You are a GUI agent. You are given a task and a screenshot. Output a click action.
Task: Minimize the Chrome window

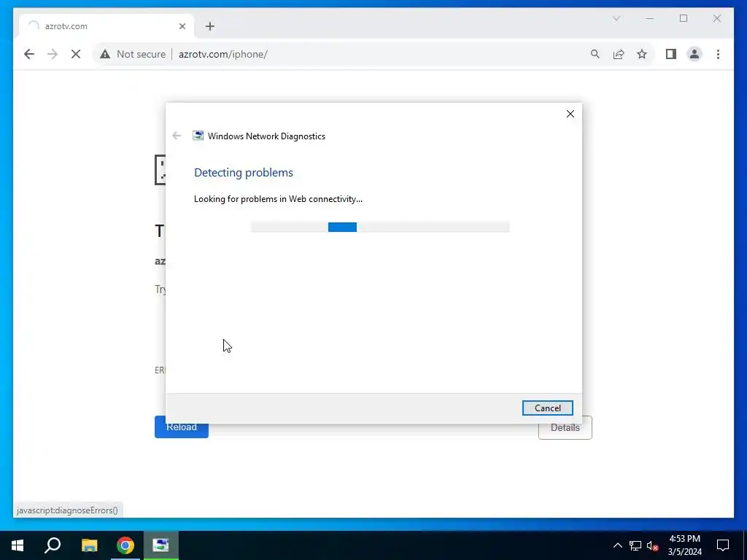(x=650, y=18)
